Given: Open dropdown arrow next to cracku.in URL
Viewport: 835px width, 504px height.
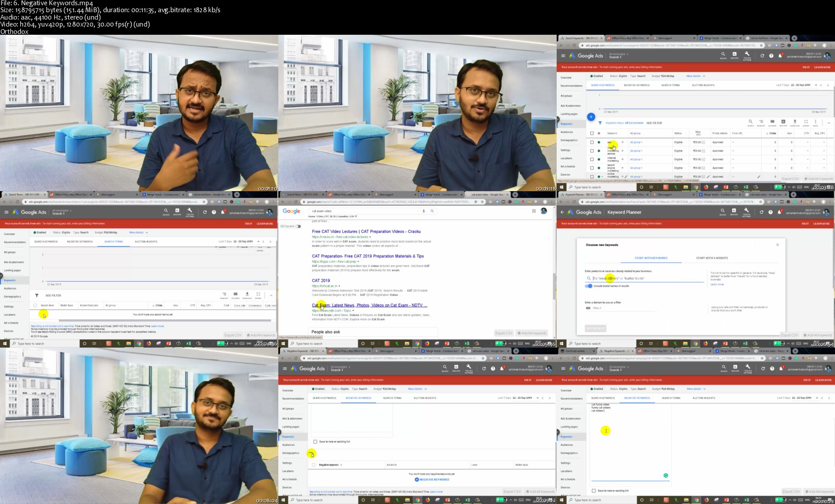Looking at the screenshot, I should coord(370,237).
